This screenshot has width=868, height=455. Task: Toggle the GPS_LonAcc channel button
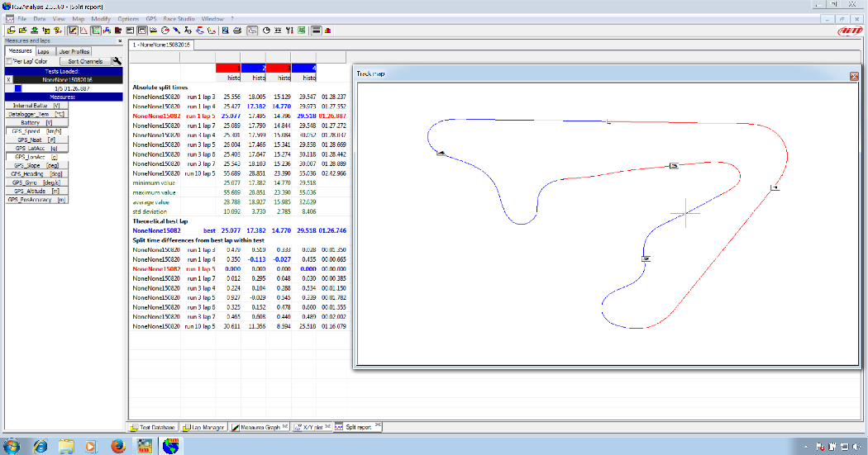point(36,157)
